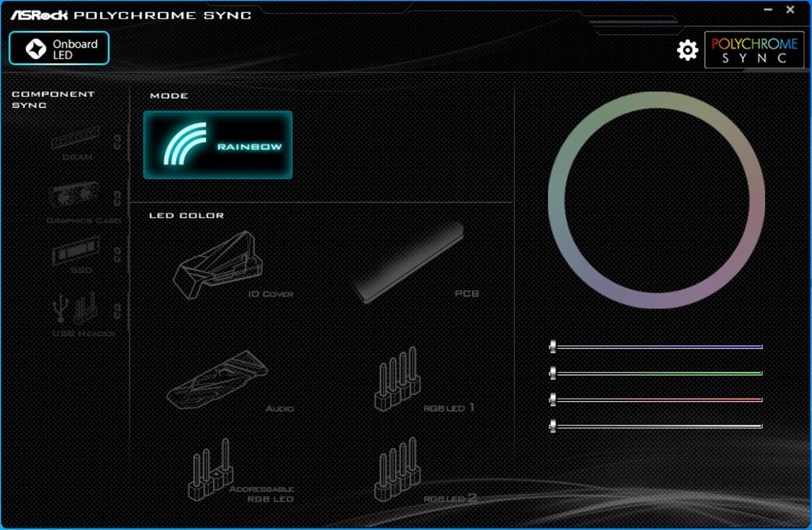This screenshot has width=812, height=530.
Task: Close the Polychrome Sync window
Action: point(790,9)
